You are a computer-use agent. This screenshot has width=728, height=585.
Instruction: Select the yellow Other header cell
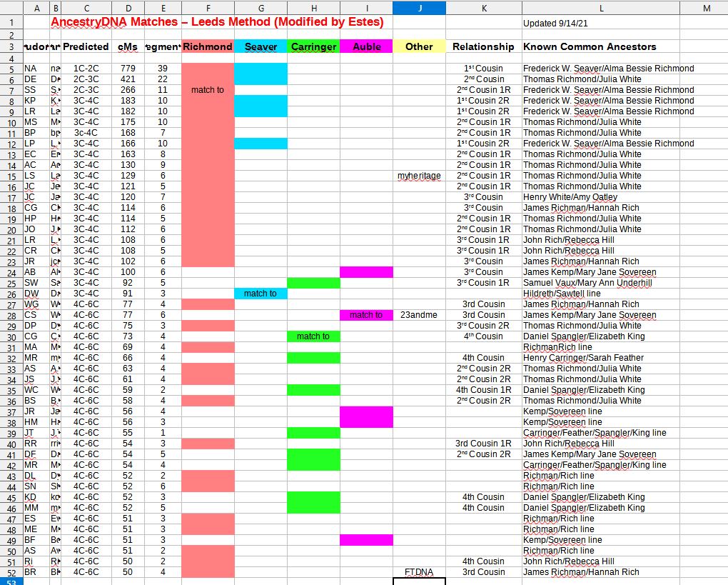(419, 46)
